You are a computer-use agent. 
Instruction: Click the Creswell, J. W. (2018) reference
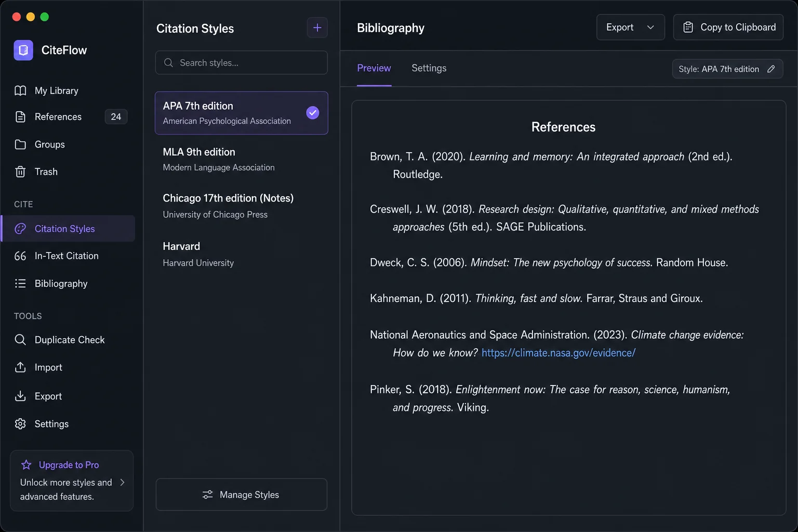564,218
